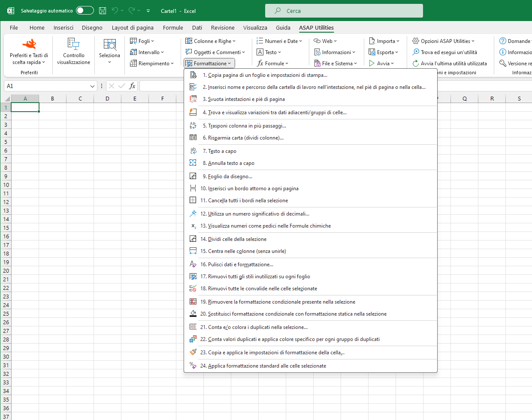Image resolution: width=532 pixels, height=420 pixels.
Task: Expand the Fogli dropdown
Action: [x=142, y=41]
